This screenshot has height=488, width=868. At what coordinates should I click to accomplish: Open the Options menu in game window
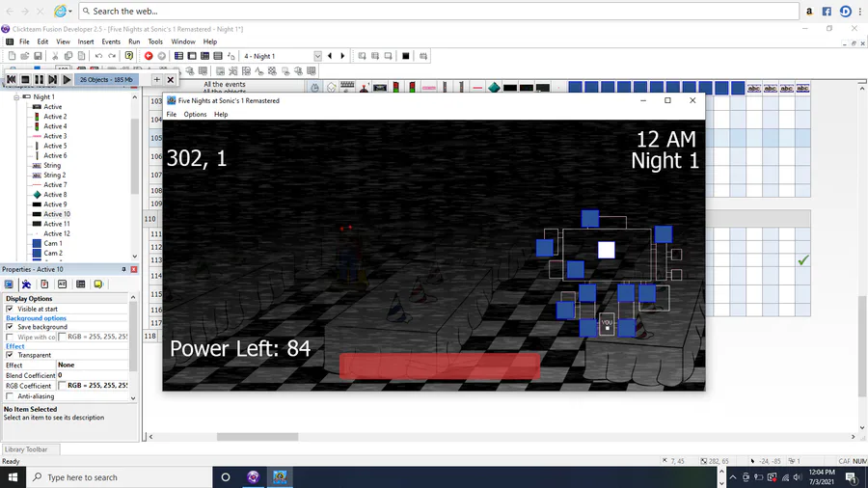click(x=195, y=115)
